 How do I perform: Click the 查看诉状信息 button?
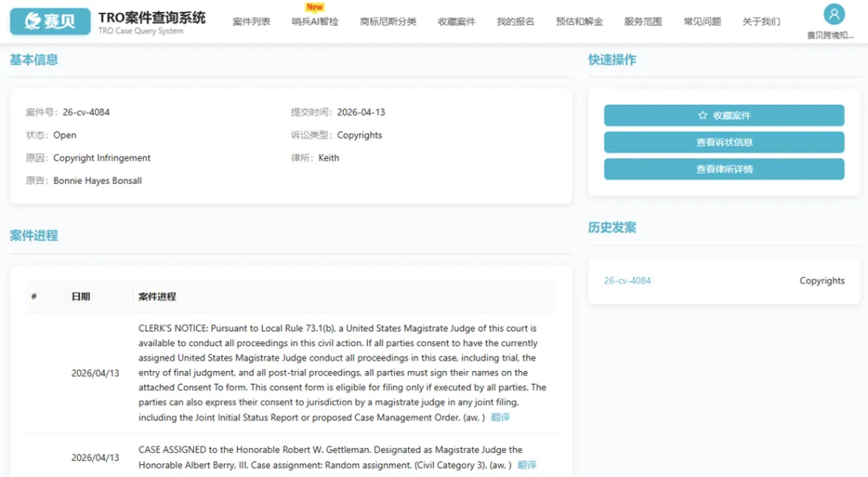coord(724,142)
